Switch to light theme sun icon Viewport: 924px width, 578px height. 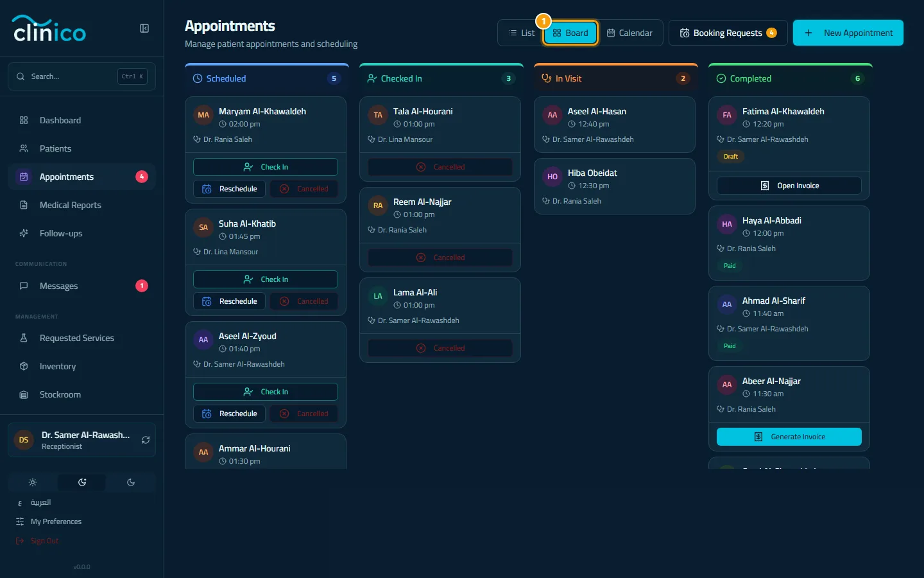click(x=33, y=482)
